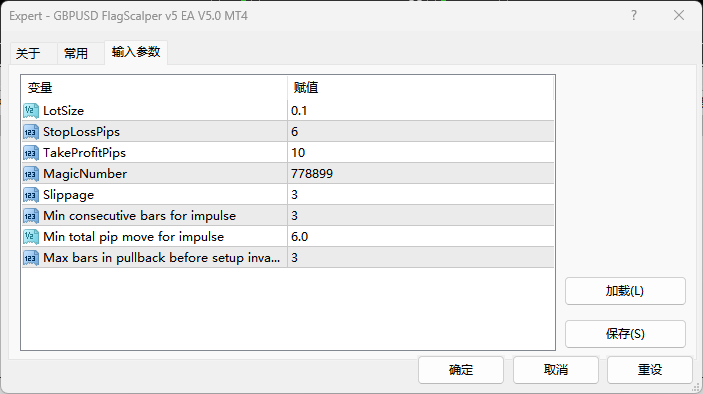Edit the LotSize value 0.1
This screenshot has height=394, width=703.
pyautogui.click(x=421, y=111)
